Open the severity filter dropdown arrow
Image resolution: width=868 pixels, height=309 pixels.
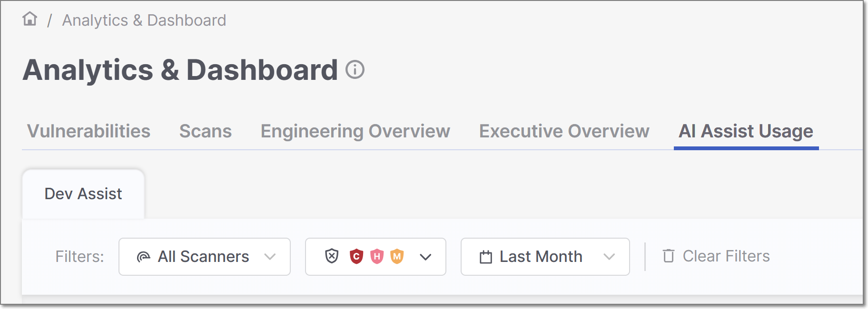click(425, 257)
